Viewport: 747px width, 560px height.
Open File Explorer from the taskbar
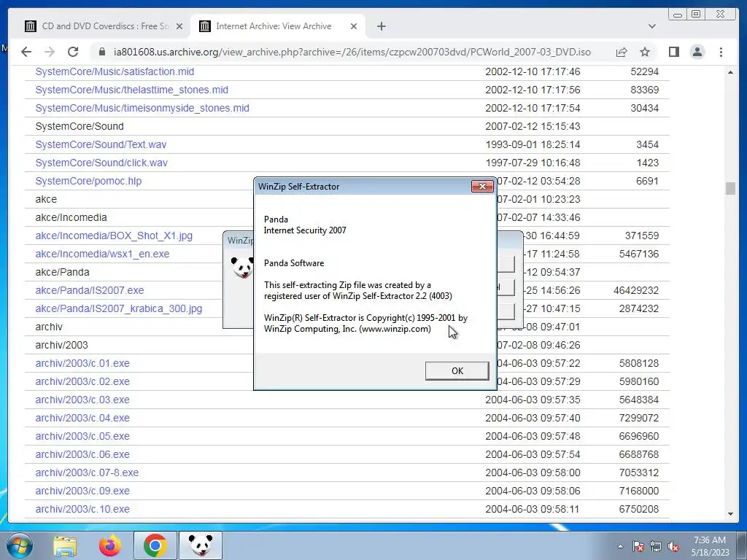pos(65,545)
